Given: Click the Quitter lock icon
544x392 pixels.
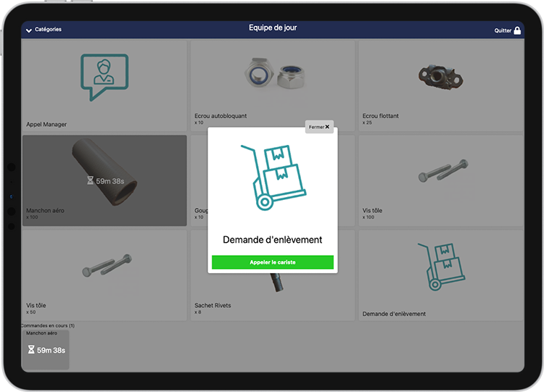Looking at the screenshot, I should pos(517,30).
